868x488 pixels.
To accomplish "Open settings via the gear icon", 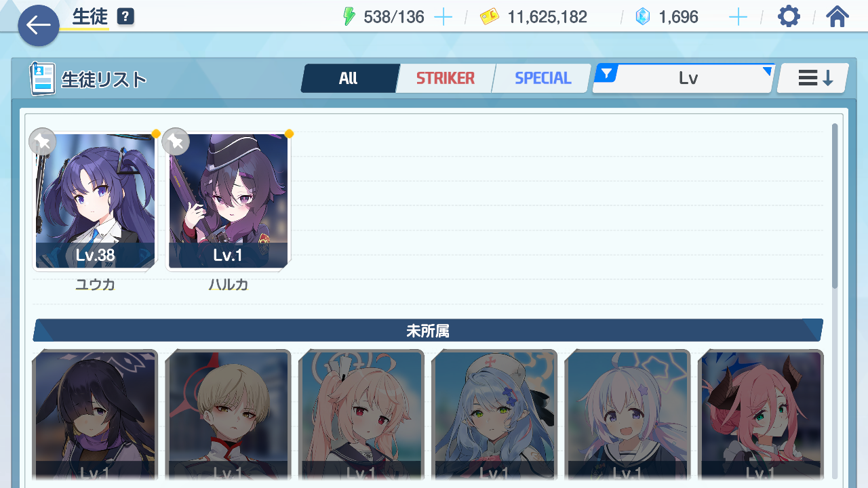I will (789, 16).
